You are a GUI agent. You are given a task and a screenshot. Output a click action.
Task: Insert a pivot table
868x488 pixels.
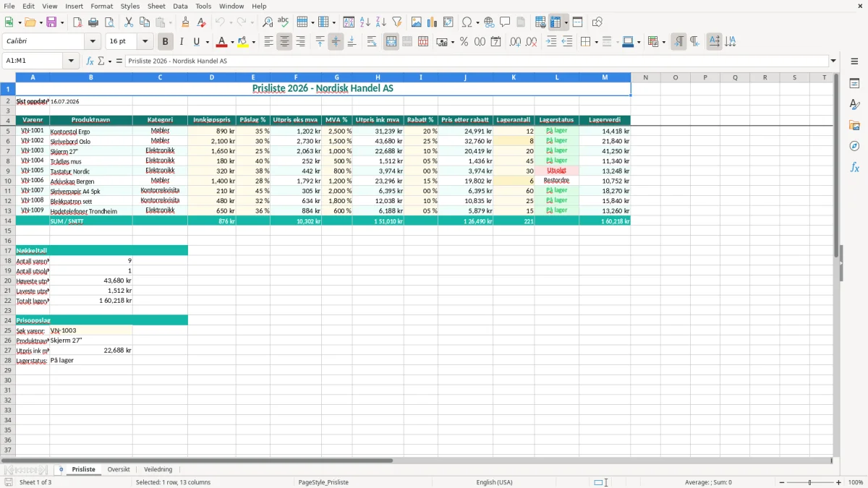pyautogui.click(x=448, y=22)
